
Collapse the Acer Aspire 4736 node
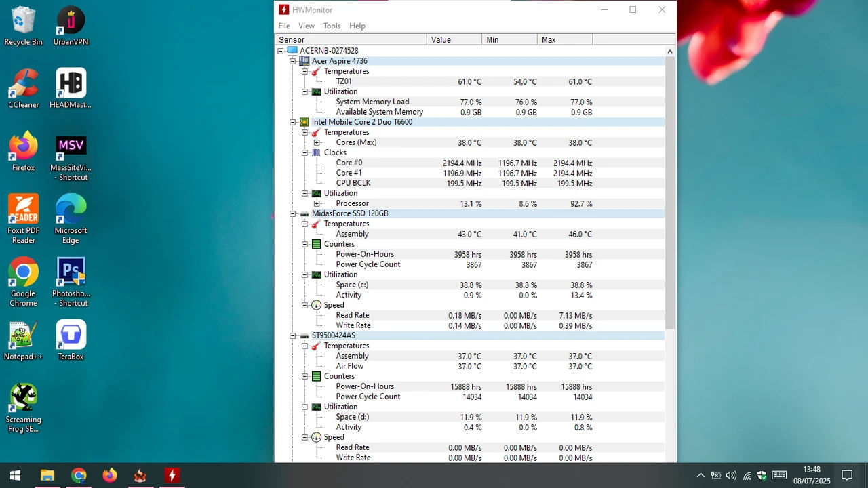tap(293, 61)
